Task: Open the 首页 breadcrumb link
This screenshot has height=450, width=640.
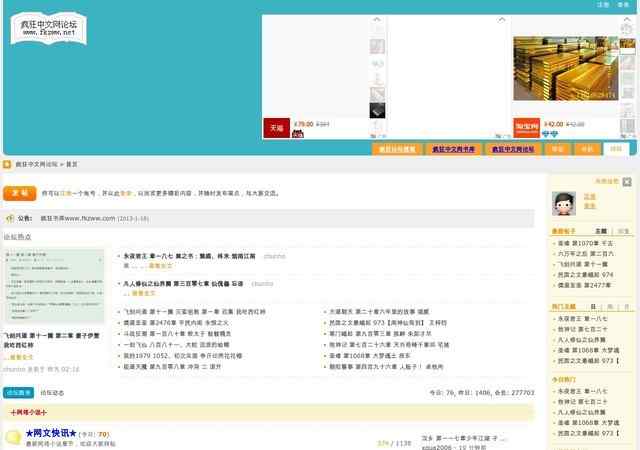Action: pyautogui.click(x=72, y=163)
